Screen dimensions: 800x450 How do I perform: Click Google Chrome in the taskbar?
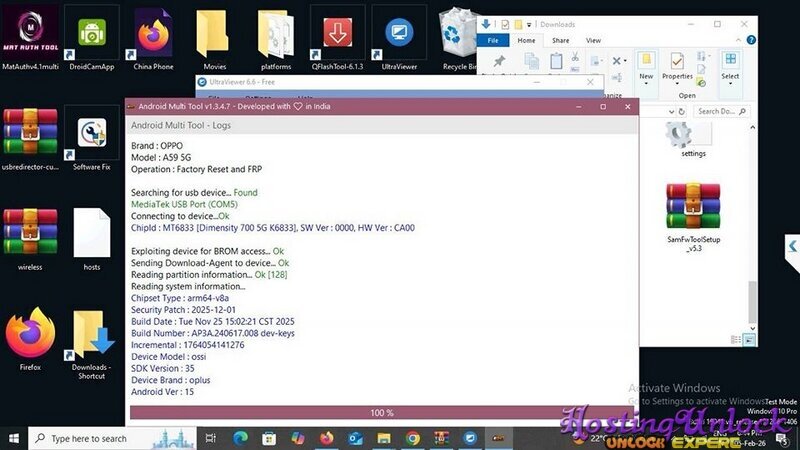point(413,438)
